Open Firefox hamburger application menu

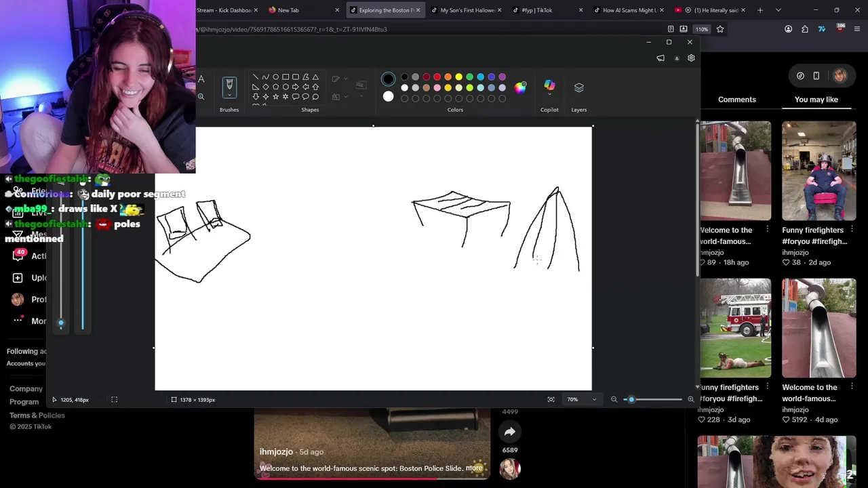[x=857, y=29]
